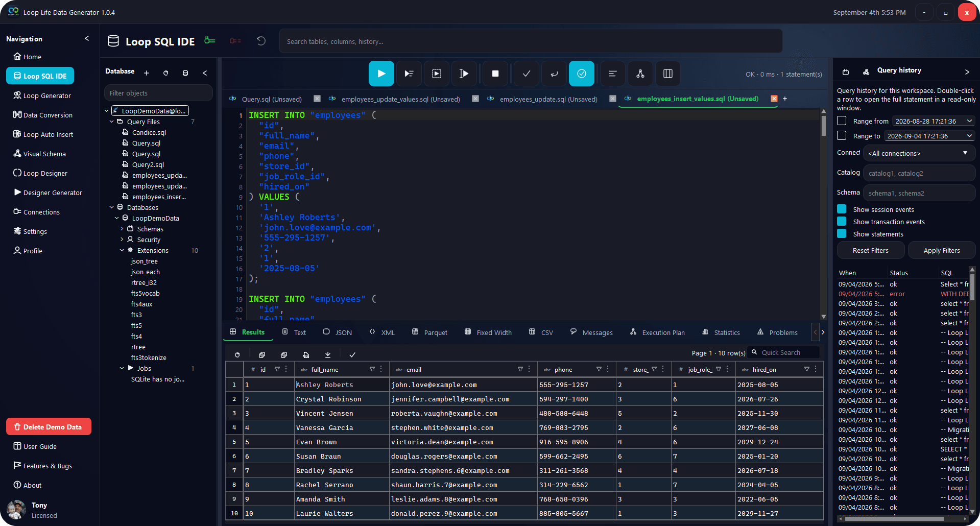The height and width of the screenshot is (526, 980).
Task: Open the execution plan tree icon in toolbar
Action: pyautogui.click(x=640, y=74)
